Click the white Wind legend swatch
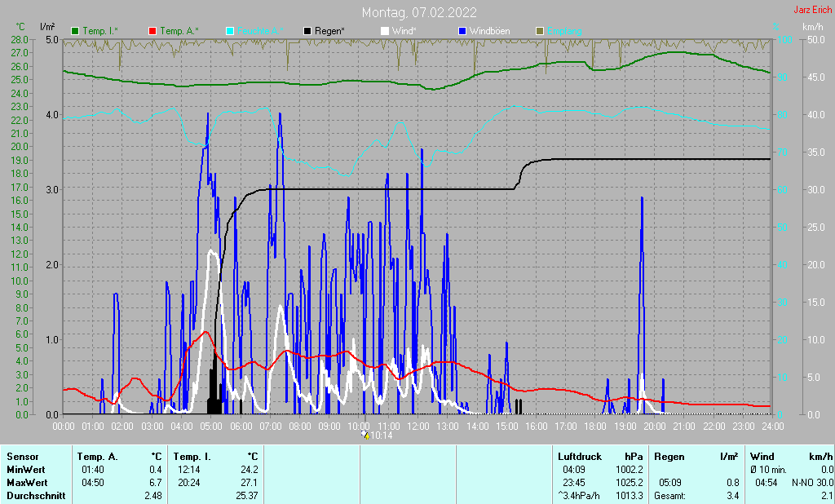Viewport: 835px width, 504px height. pyautogui.click(x=385, y=31)
